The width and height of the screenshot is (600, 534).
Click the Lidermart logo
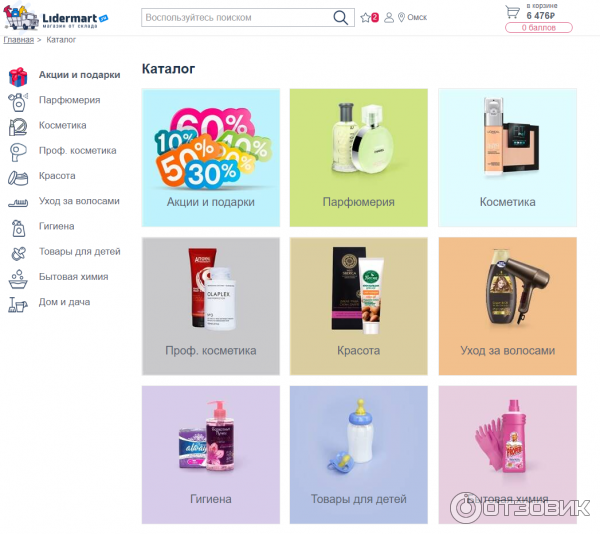pyautogui.click(x=55, y=17)
